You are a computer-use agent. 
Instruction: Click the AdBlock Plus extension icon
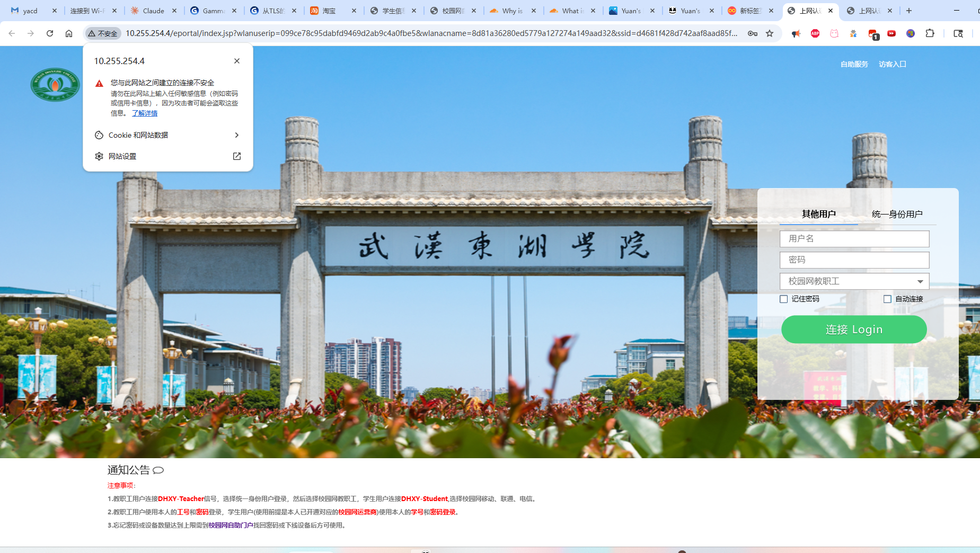815,33
